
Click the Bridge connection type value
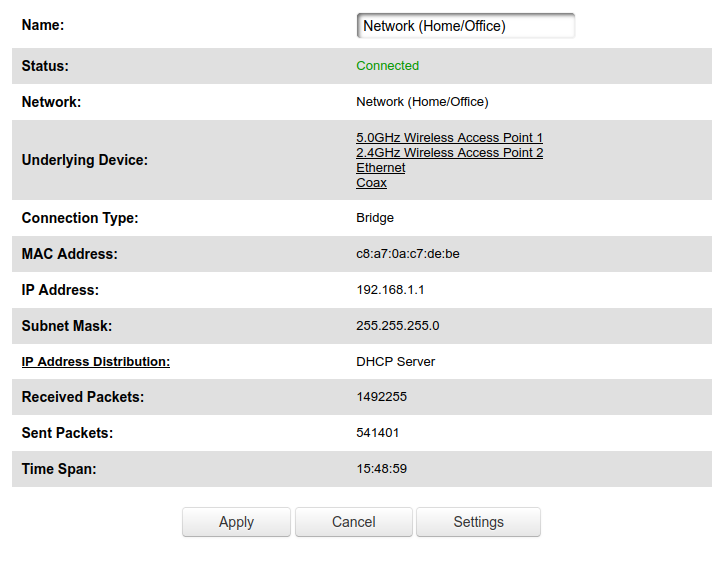[x=375, y=218]
